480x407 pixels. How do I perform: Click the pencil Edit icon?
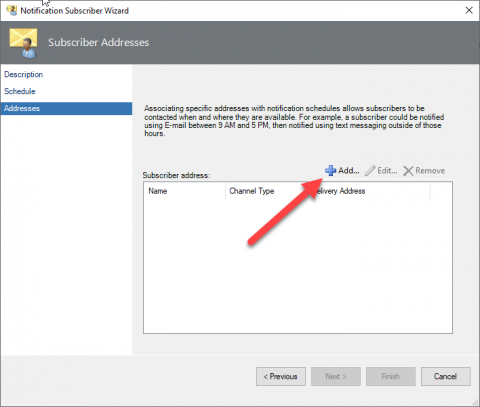point(370,170)
